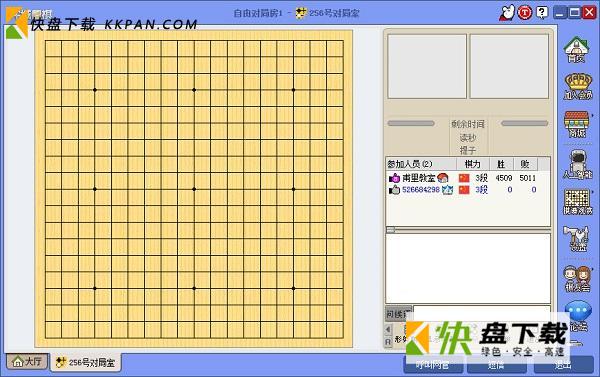This screenshot has height=377, width=600.
Task: Click the board's bottom-right star point
Action: (x=293, y=288)
